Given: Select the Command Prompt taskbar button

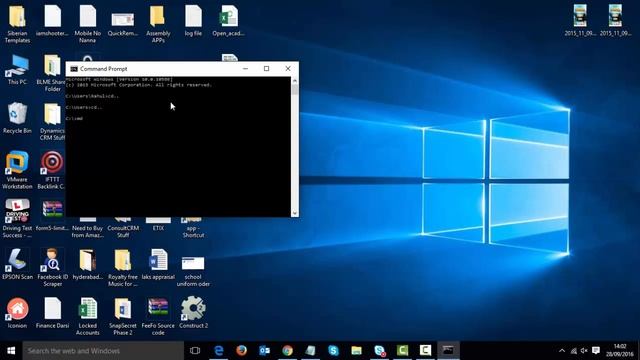Looking at the screenshot, I should (x=448, y=350).
